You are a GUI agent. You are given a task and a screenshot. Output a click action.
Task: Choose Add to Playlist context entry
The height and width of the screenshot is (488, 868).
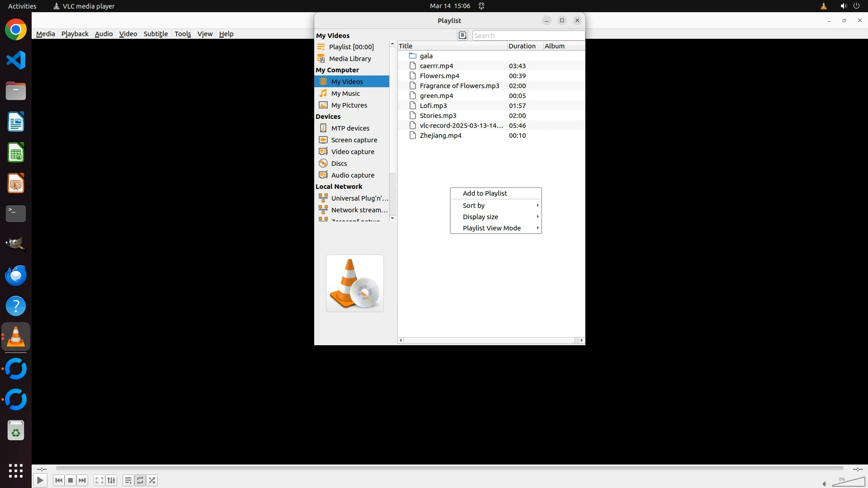click(485, 193)
